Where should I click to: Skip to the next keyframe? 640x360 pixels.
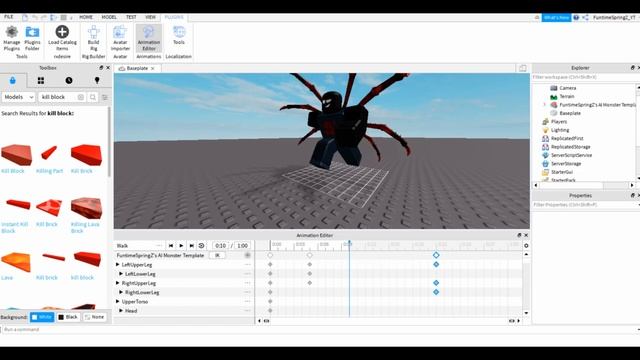pyautogui.click(x=191, y=246)
